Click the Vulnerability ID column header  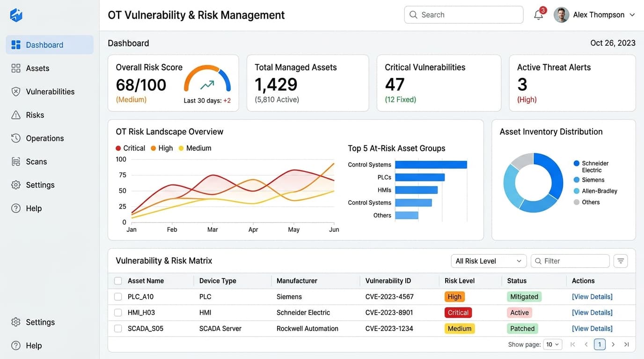pos(388,281)
